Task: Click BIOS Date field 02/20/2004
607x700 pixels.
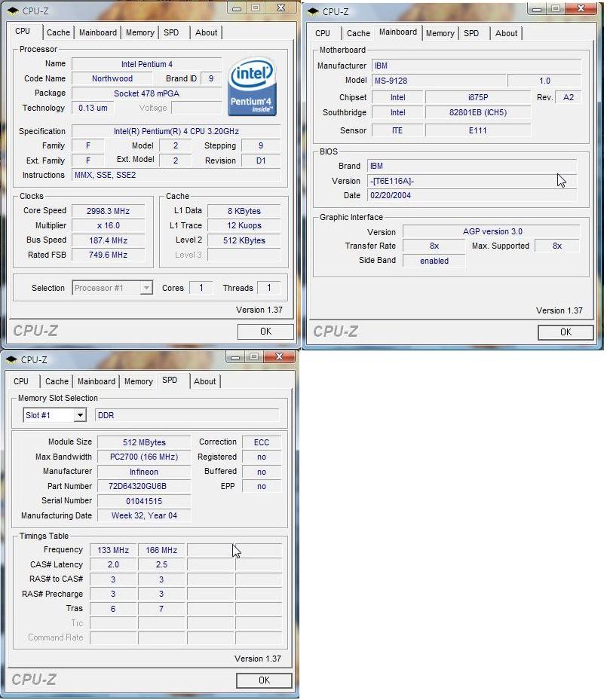Action: [x=472, y=196]
